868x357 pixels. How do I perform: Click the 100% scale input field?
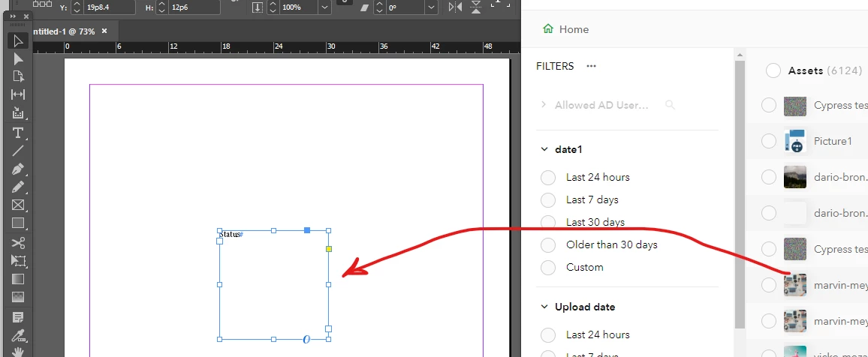pos(298,7)
